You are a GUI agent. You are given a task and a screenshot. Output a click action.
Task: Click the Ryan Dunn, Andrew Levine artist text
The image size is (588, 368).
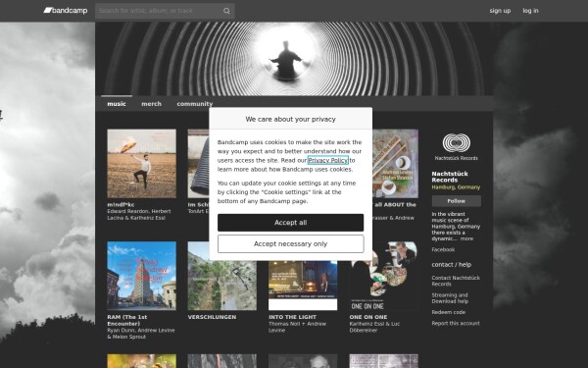[141, 334]
